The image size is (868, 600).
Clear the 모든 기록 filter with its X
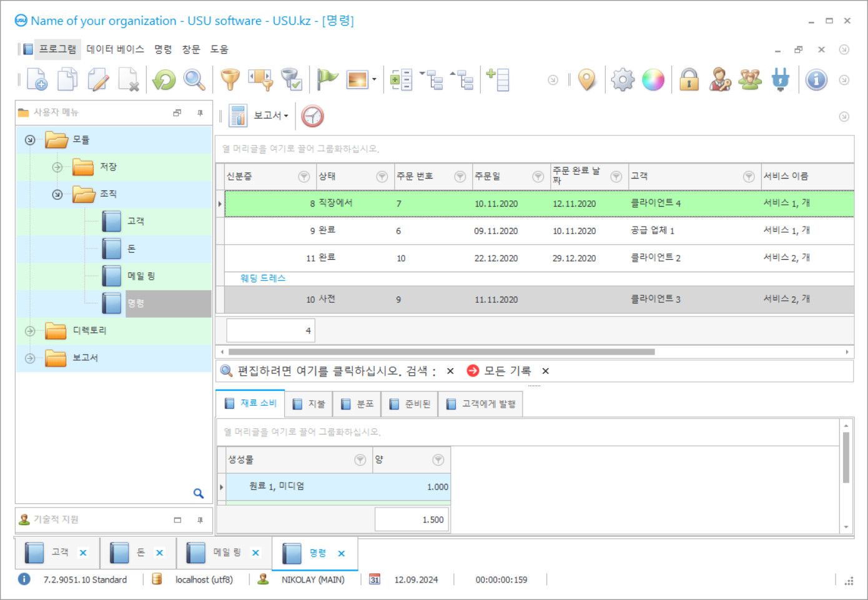(545, 371)
